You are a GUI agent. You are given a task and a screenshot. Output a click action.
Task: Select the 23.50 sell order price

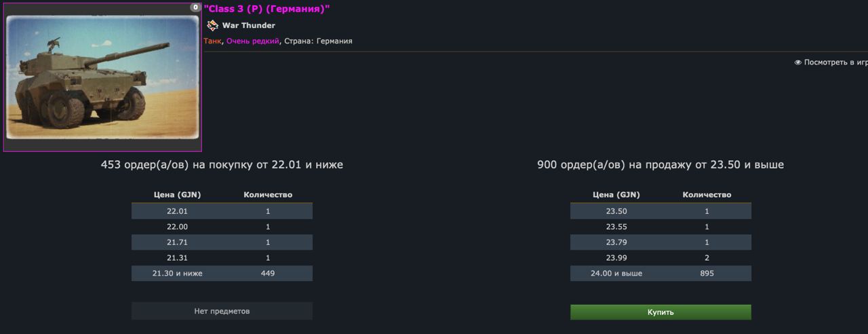[x=616, y=211]
